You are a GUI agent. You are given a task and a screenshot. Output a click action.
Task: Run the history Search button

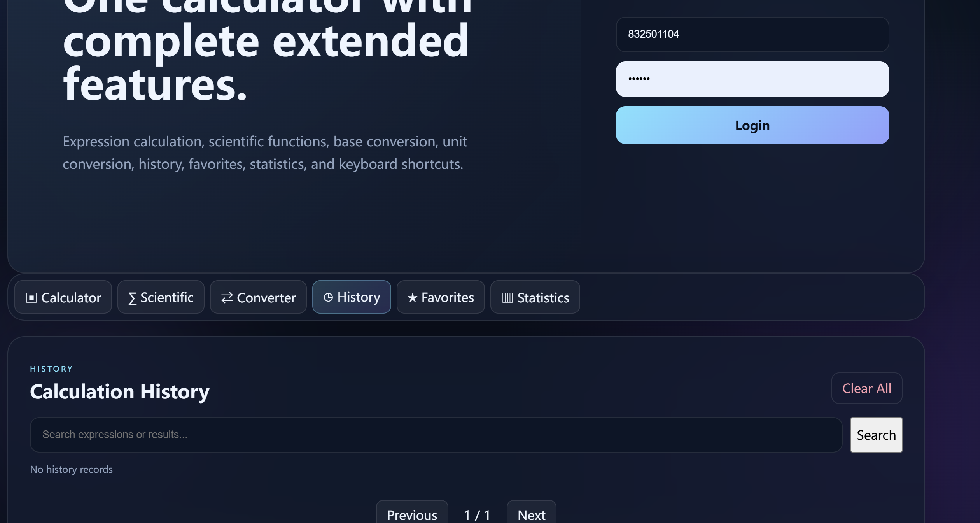(876, 435)
